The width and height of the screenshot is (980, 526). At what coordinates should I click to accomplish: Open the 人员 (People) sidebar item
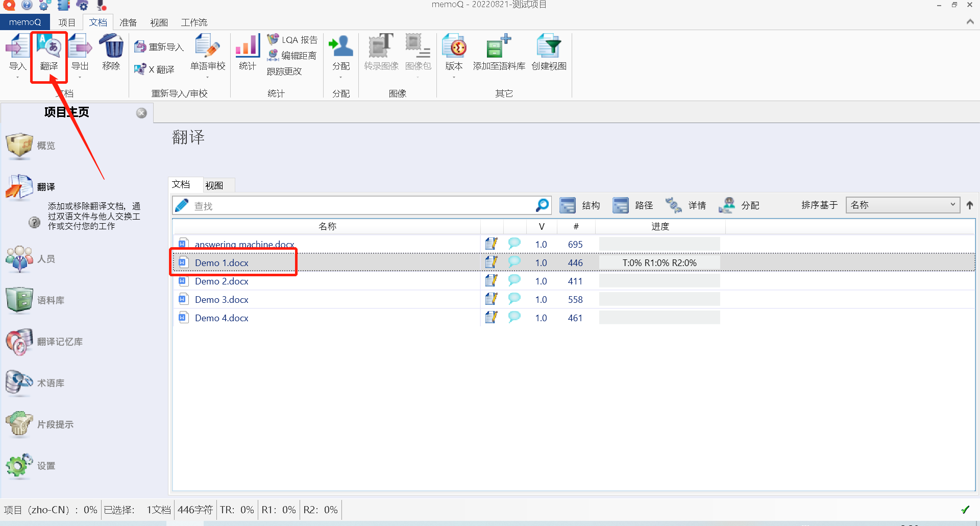coord(31,259)
